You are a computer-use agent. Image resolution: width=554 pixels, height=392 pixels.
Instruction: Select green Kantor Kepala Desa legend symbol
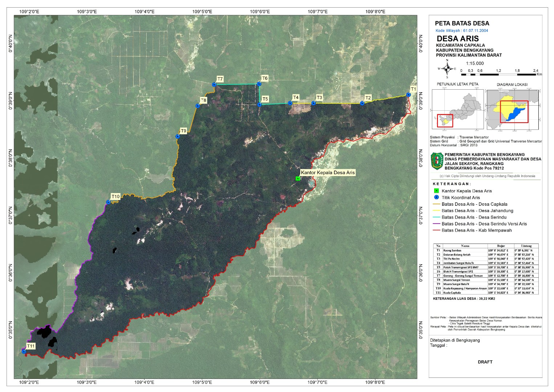pyautogui.click(x=436, y=191)
